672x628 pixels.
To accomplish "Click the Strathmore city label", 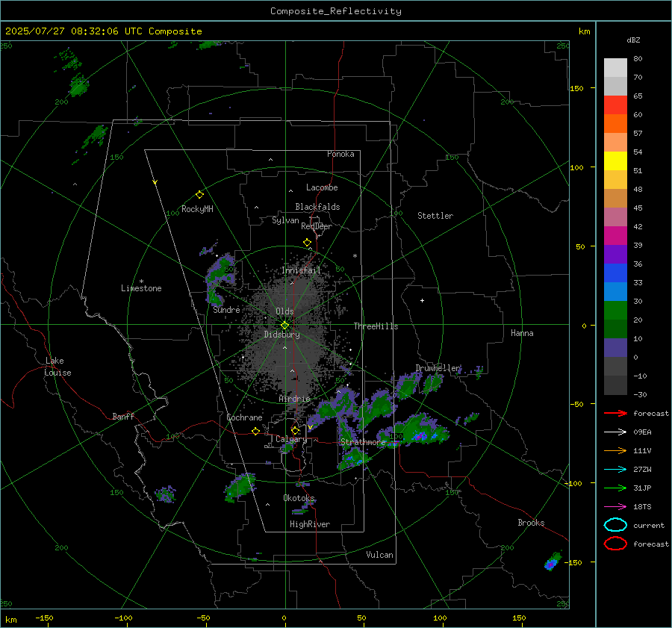I will (363, 442).
